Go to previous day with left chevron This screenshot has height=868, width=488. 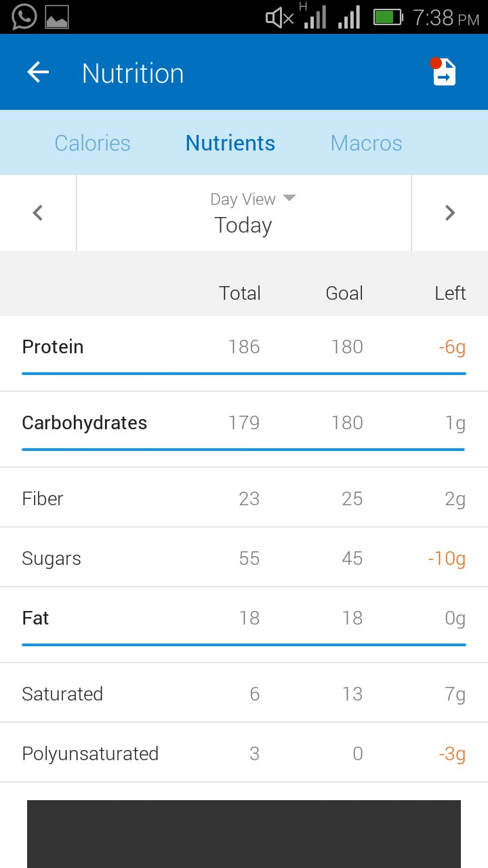pos(38,213)
